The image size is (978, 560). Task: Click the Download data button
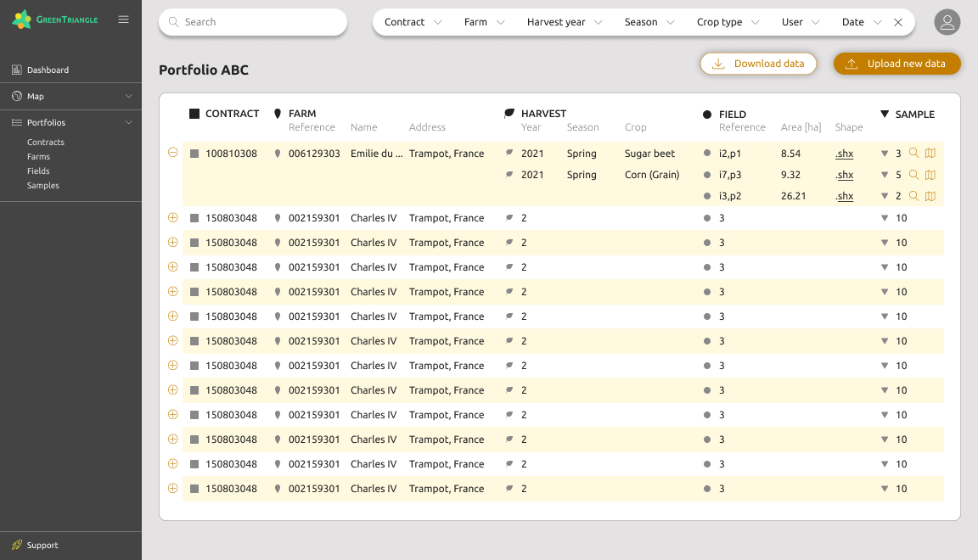(758, 64)
